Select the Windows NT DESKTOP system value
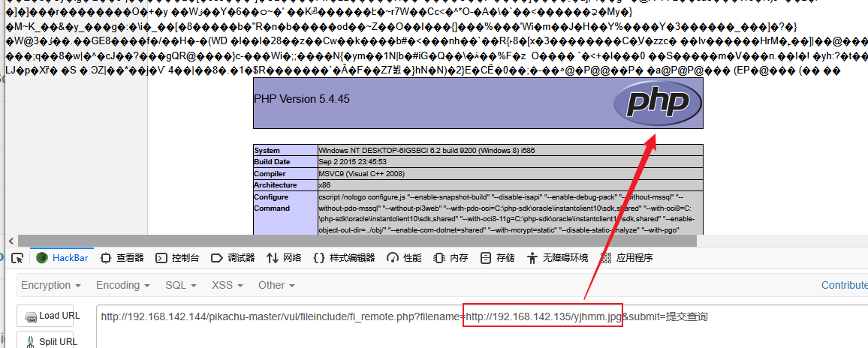868x348 pixels. pos(426,151)
